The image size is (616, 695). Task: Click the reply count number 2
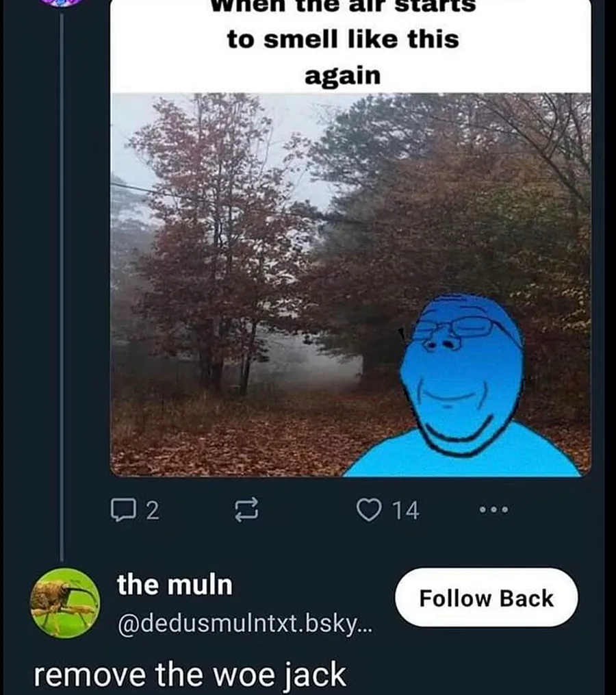click(153, 510)
